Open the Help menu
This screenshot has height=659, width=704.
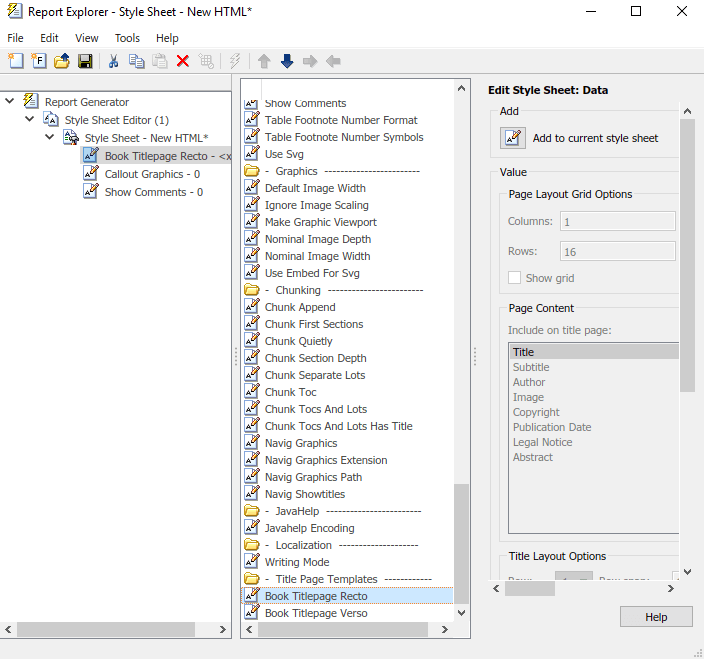point(167,38)
